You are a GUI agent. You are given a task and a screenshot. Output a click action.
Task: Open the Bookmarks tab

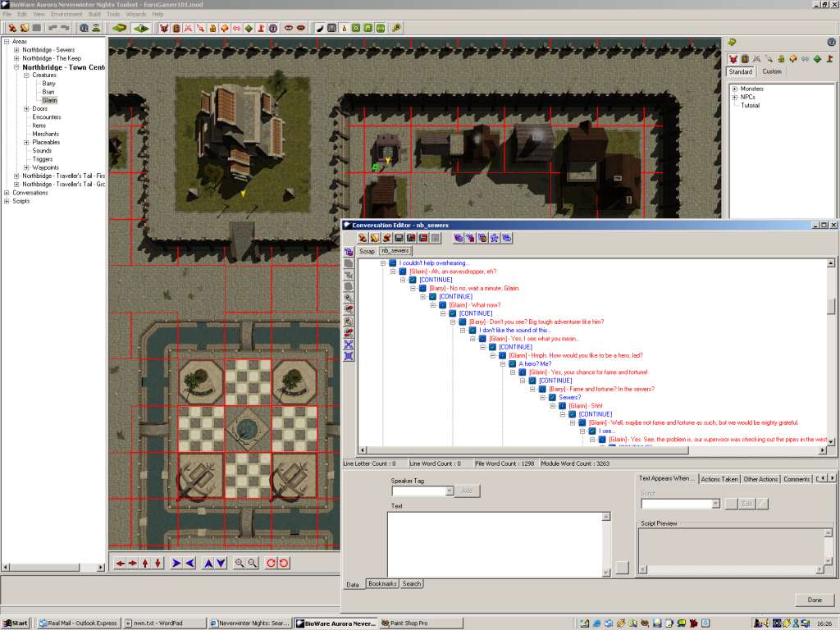click(382, 584)
